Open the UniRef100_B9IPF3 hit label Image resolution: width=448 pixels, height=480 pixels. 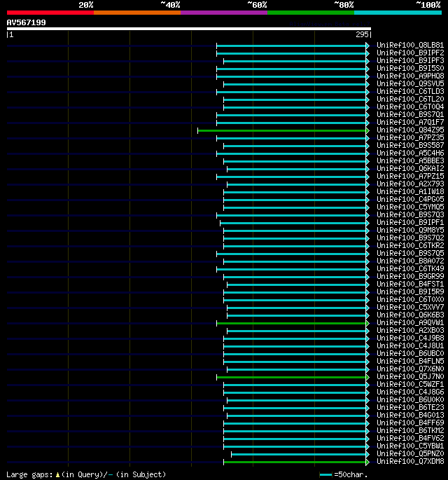[410, 60]
